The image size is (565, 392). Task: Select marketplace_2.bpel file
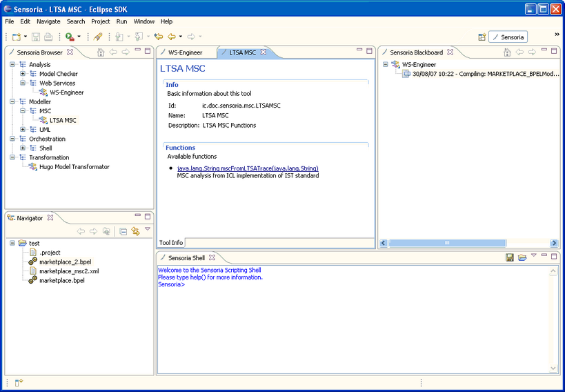tap(66, 262)
